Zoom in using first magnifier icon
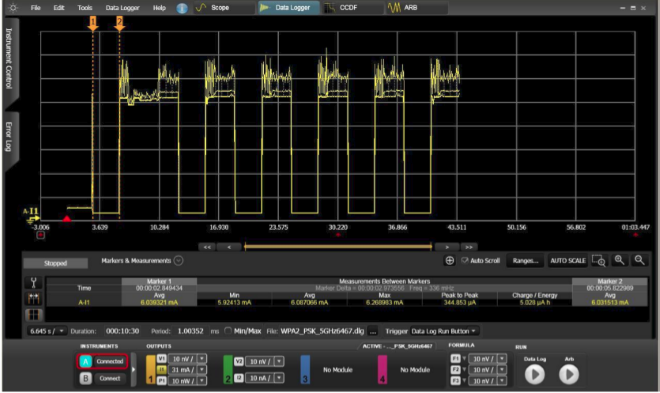The height and width of the screenshot is (393, 660). tap(619, 260)
